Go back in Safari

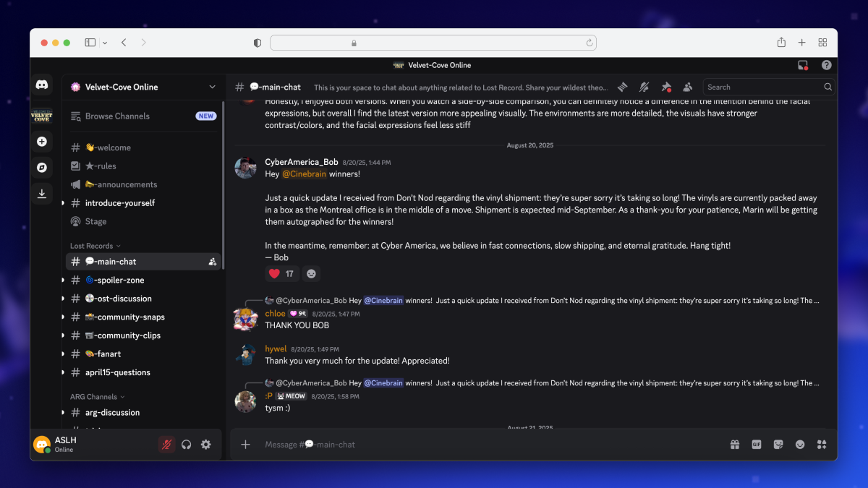point(124,43)
